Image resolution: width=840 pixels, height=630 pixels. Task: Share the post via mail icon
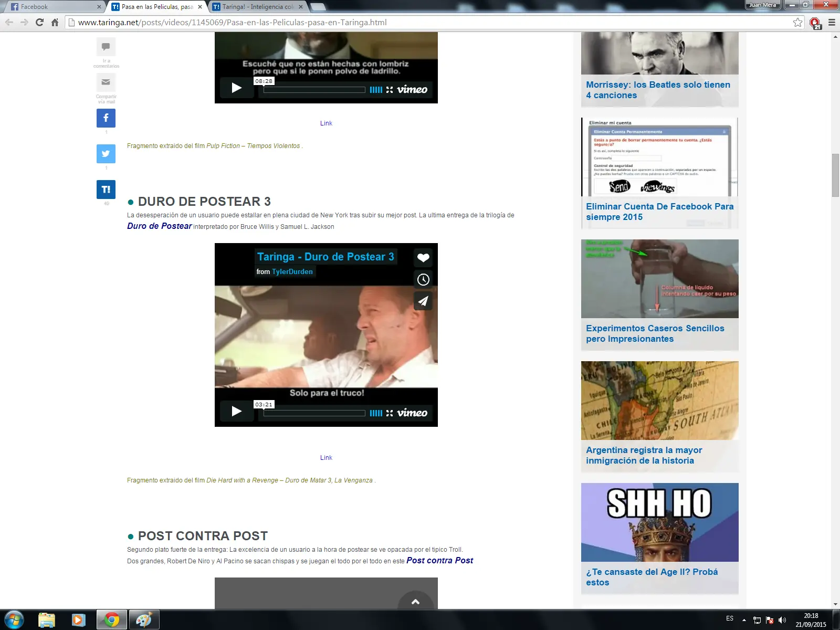click(106, 82)
